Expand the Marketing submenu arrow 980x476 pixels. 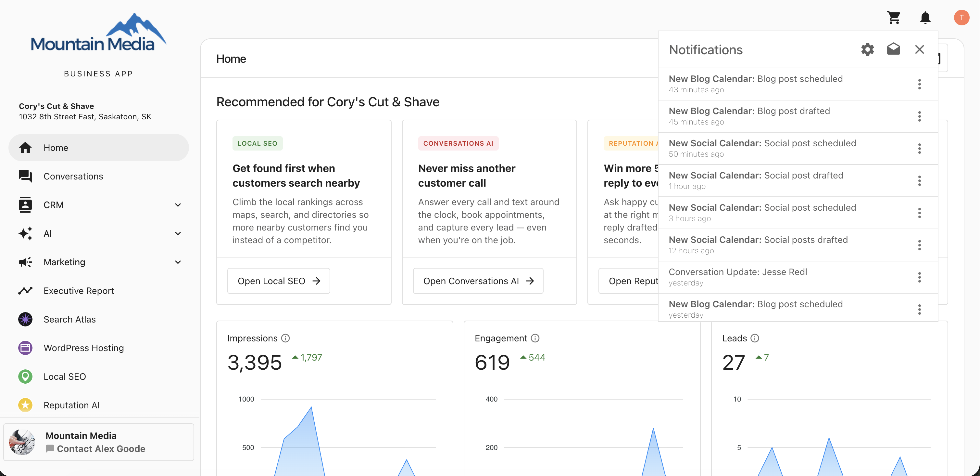pyautogui.click(x=178, y=262)
